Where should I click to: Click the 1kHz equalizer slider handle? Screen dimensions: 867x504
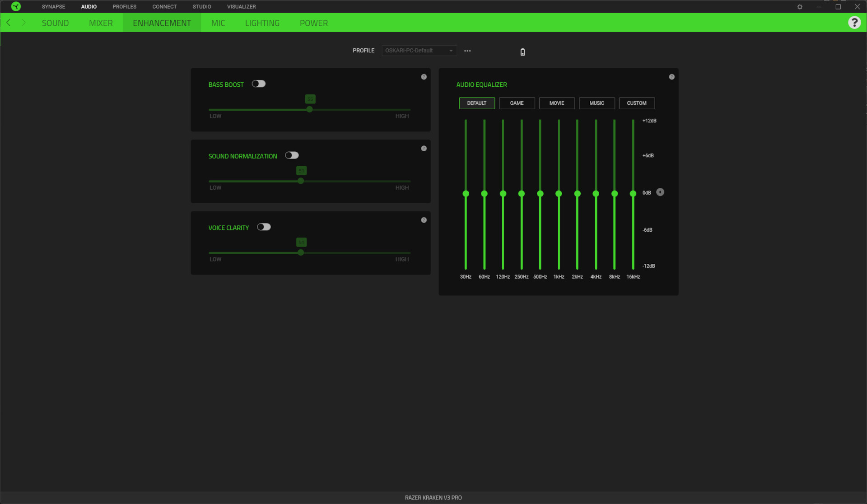(x=559, y=194)
